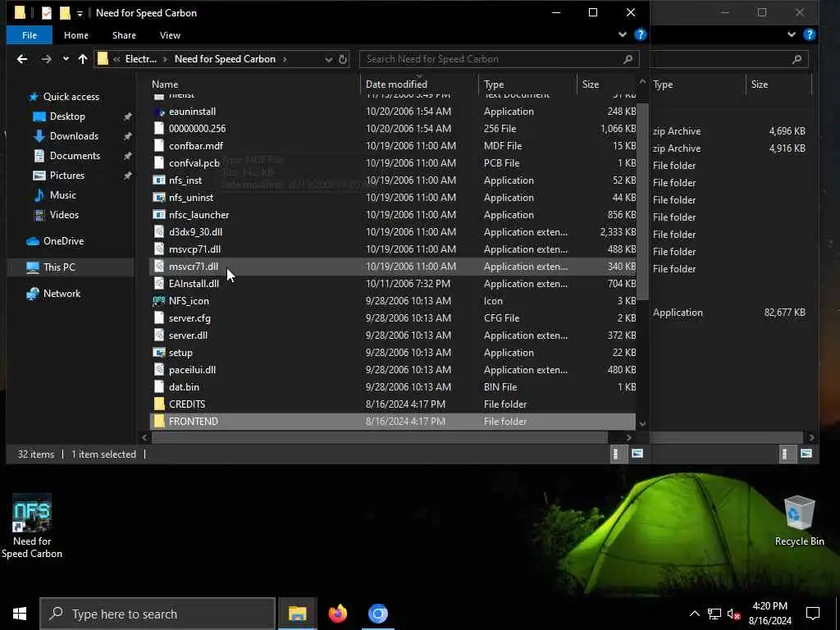Select the nfs_uninst application icon
Viewport: 840px width, 630px height.
point(159,198)
